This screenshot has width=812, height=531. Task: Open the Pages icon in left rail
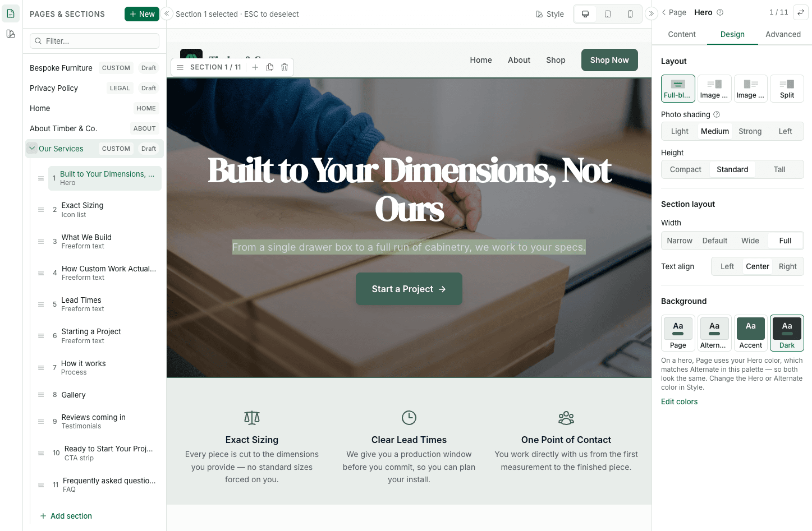point(11,13)
